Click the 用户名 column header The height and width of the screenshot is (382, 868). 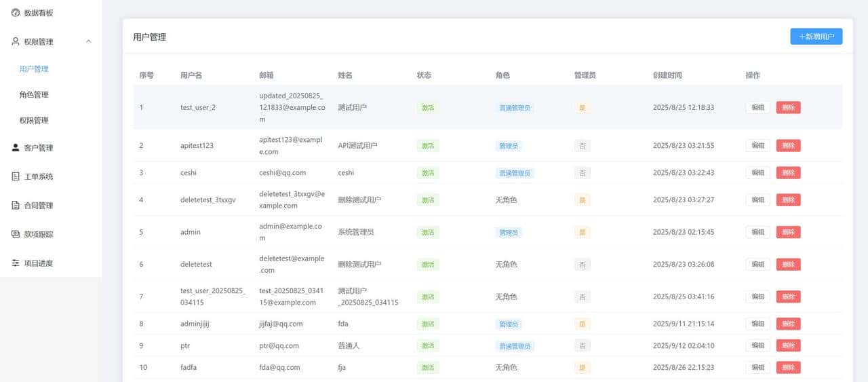[x=191, y=75]
